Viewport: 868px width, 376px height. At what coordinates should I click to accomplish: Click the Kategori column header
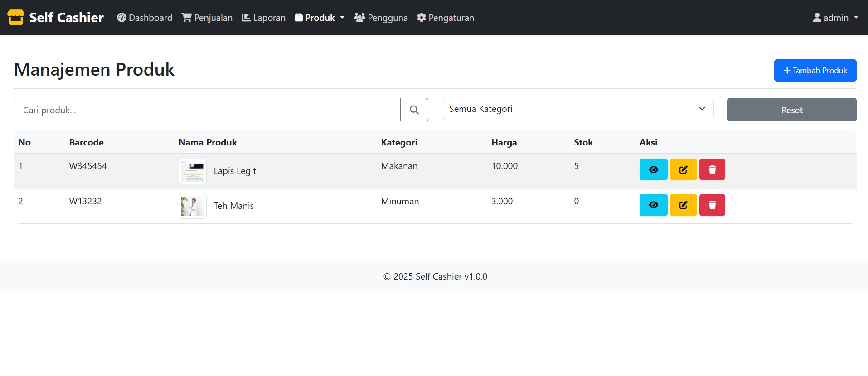[399, 142]
